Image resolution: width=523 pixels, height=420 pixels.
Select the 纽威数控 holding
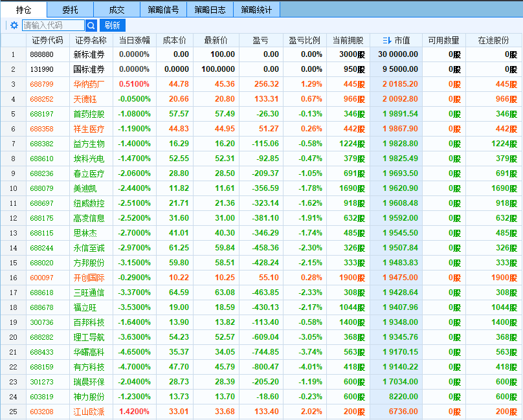(89, 203)
